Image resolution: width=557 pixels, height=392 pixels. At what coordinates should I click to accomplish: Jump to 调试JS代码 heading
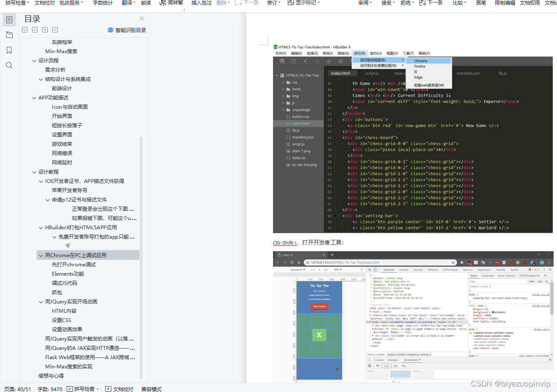(65, 283)
